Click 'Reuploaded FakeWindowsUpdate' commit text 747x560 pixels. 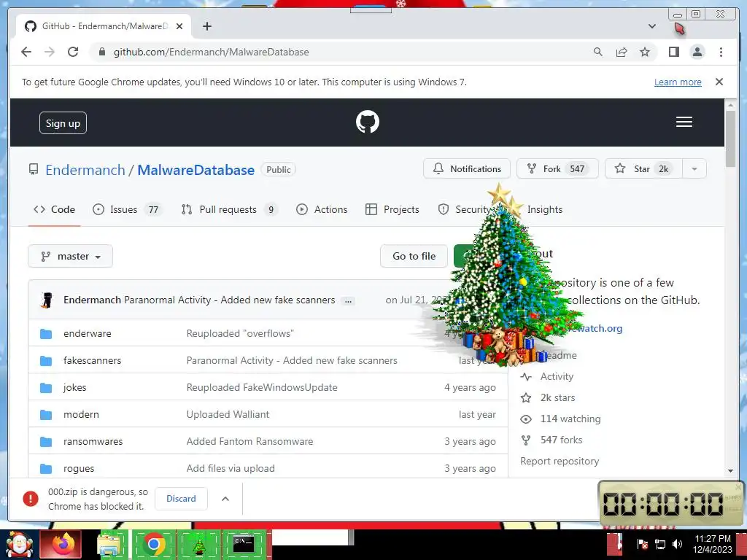[262, 388]
